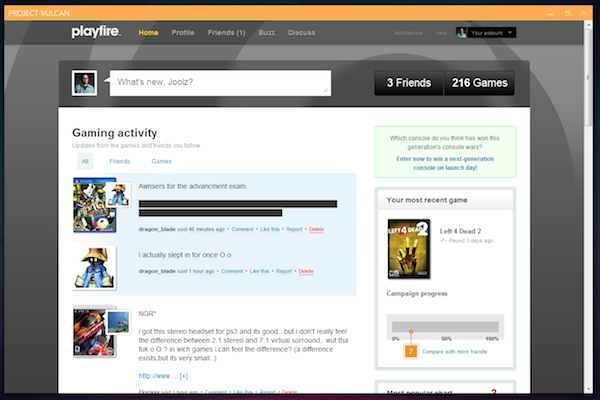Click the "Gaming activity" heading
The width and height of the screenshot is (600, 400).
114,133
